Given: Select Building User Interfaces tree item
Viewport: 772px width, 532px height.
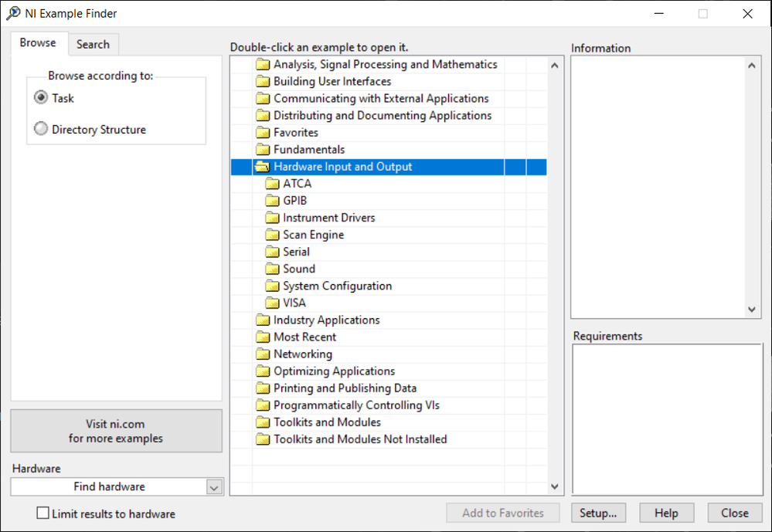Looking at the screenshot, I should pos(332,82).
